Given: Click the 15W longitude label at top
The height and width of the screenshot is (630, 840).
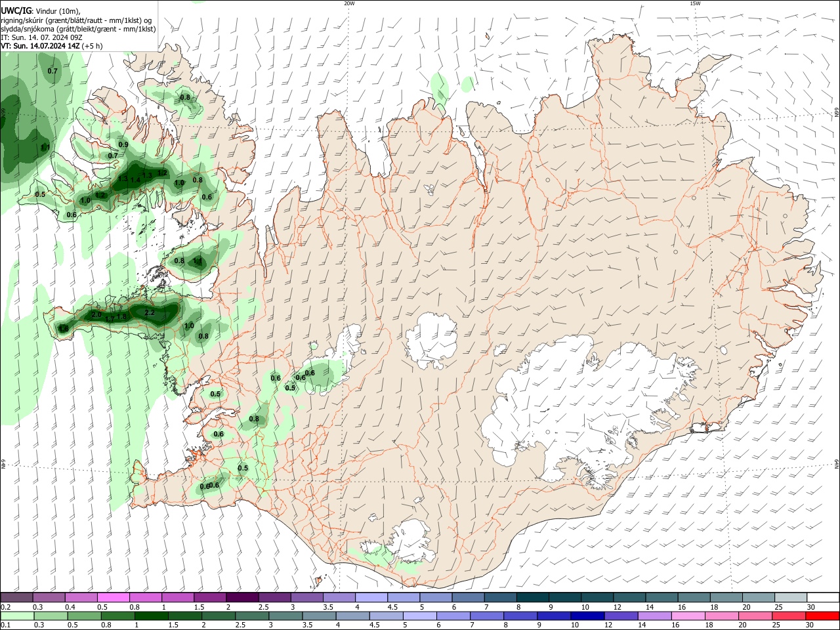Looking at the screenshot, I should click(x=695, y=3).
